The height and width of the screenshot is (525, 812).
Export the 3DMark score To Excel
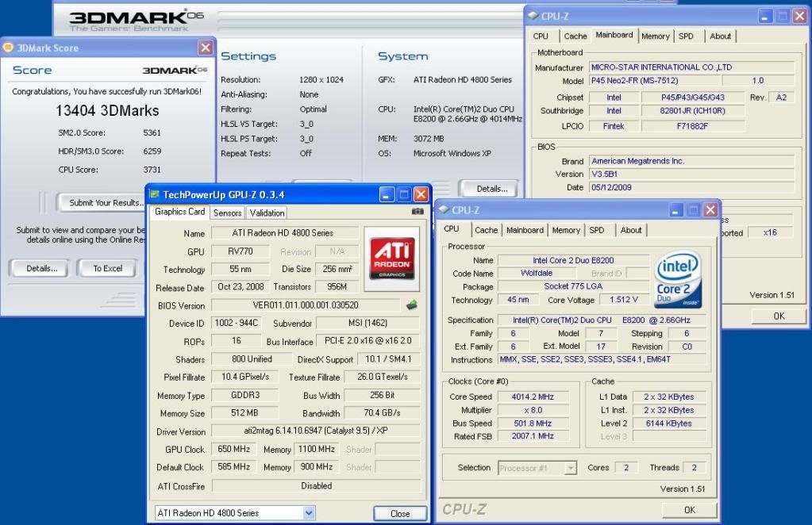coord(108,269)
